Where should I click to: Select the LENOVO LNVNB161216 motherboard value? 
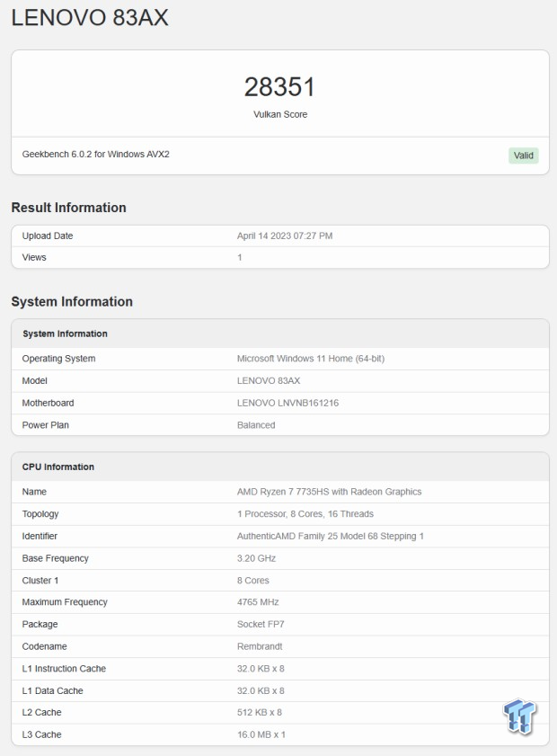pyautogui.click(x=287, y=403)
